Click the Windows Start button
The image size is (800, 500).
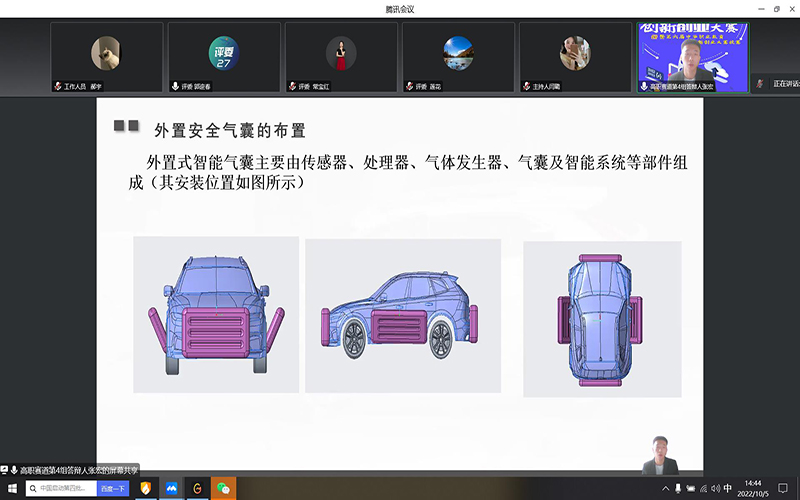12,488
